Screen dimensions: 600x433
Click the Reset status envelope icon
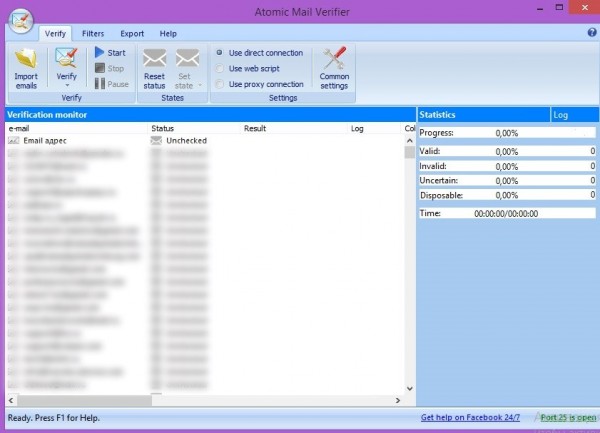154,59
